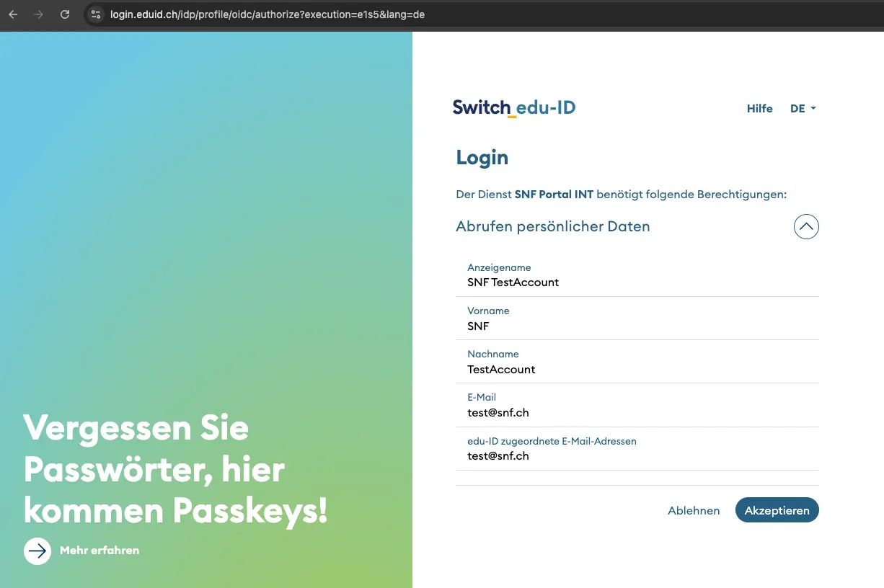Image resolution: width=884 pixels, height=588 pixels.
Task: Click the Switch edu-ID logo
Action: tap(513, 107)
